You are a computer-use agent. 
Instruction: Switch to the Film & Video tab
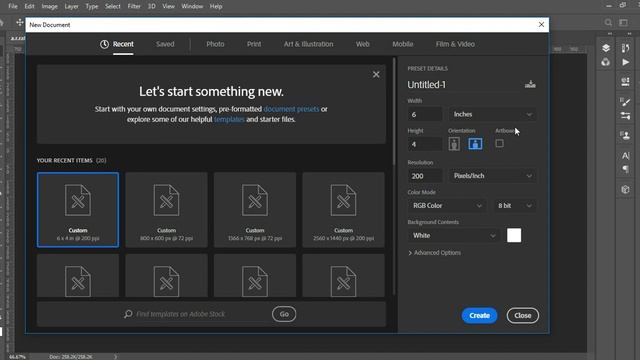tap(455, 44)
